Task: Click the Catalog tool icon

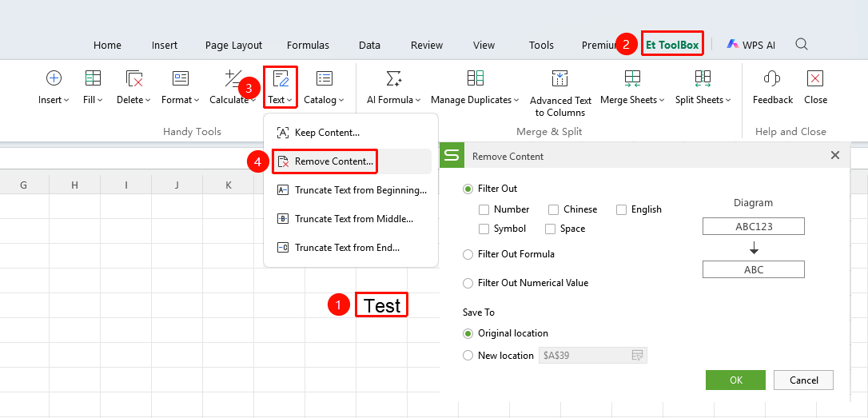Action: [324, 78]
